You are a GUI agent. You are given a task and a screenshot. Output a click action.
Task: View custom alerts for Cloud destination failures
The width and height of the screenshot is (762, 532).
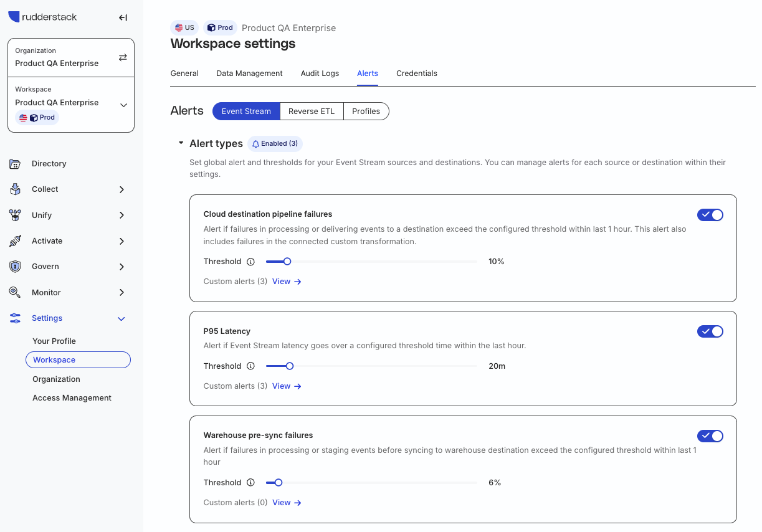(x=287, y=282)
